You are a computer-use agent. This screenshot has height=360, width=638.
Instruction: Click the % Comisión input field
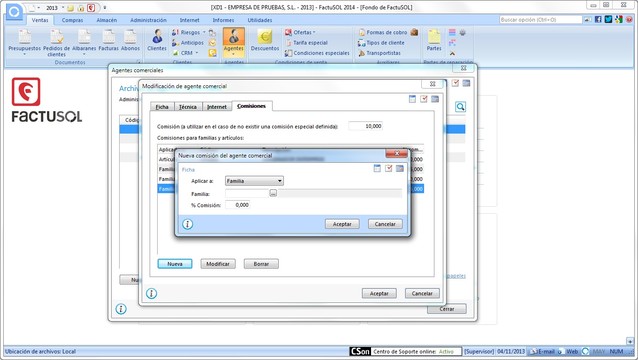238,205
